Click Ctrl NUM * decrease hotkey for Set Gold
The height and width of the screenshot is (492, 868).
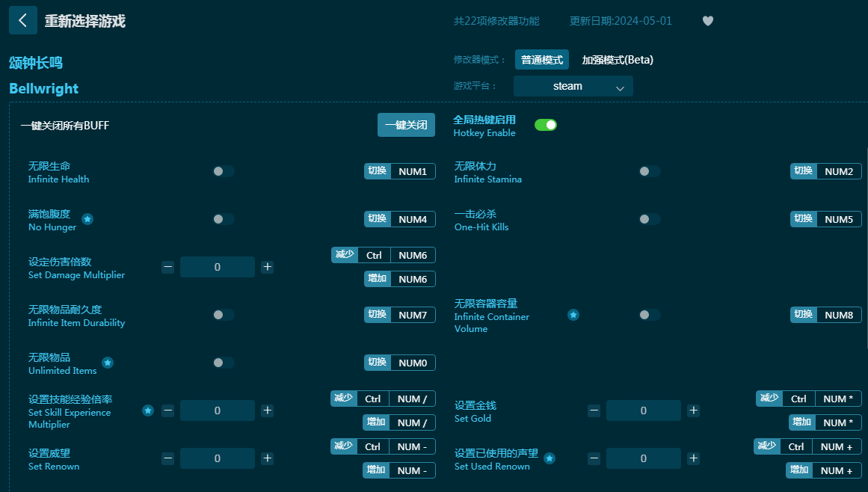(809, 399)
